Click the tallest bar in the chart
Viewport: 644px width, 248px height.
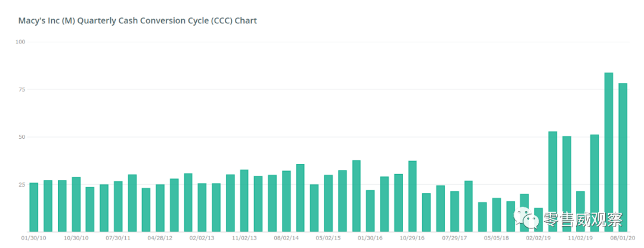point(609,152)
